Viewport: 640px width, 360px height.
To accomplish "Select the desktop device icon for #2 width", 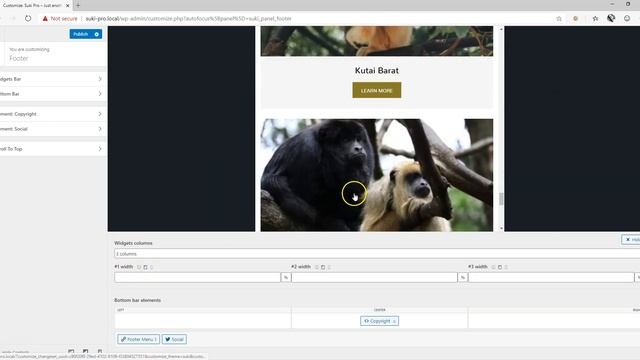I will tap(316, 267).
